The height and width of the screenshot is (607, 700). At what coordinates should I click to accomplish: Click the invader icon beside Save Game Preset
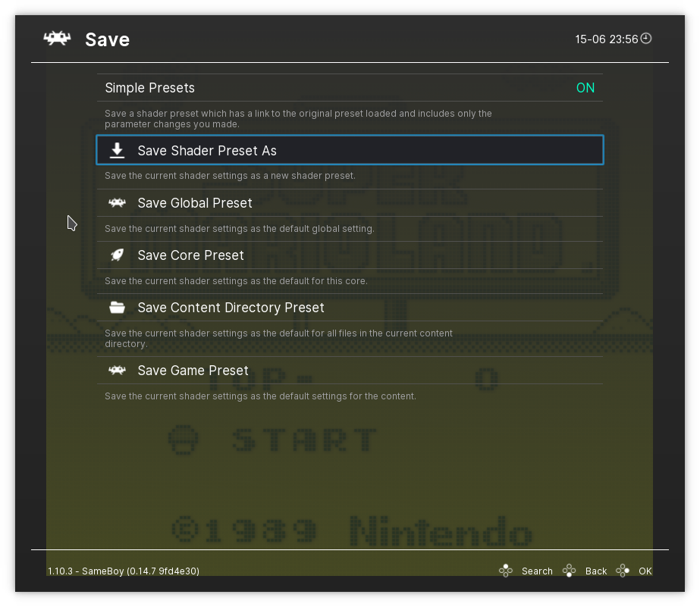click(117, 371)
